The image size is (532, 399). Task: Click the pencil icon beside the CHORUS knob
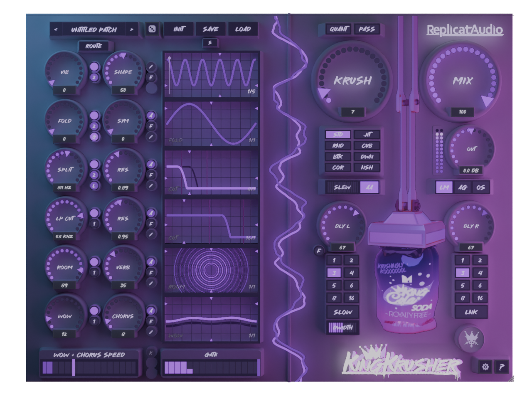click(151, 332)
